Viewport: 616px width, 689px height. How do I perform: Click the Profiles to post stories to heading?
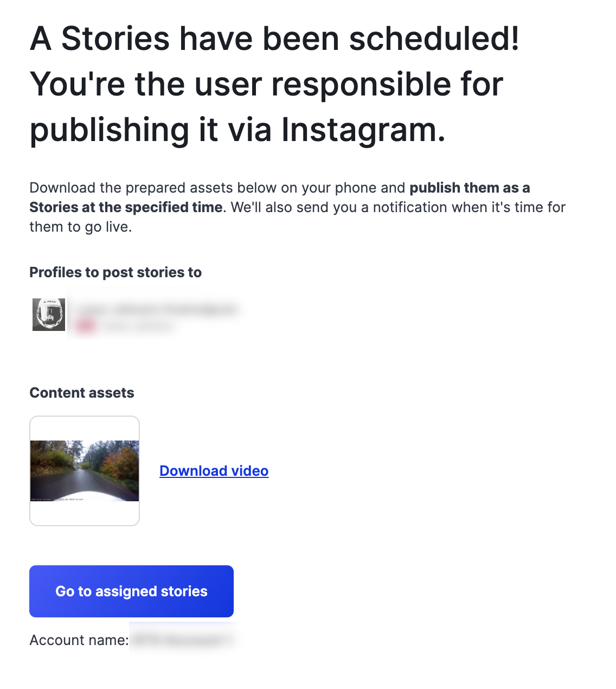pos(116,272)
